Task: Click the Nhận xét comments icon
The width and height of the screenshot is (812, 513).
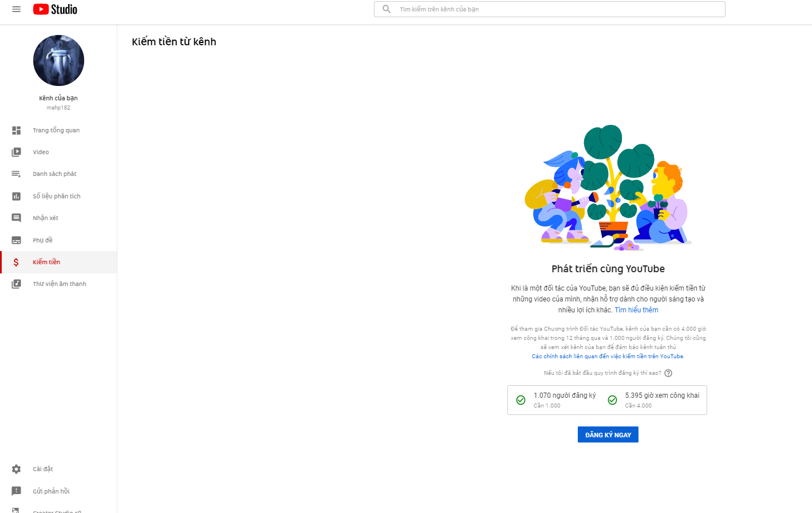Action: 16,218
